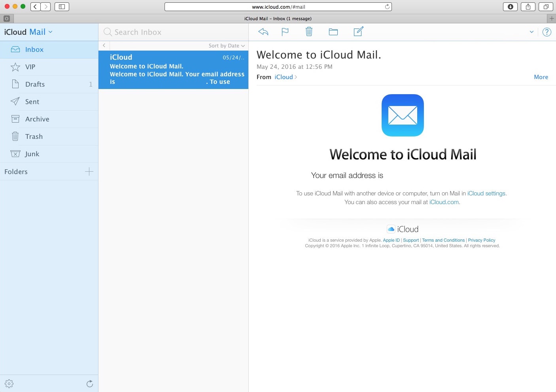Click the Archive box icon

click(x=15, y=119)
